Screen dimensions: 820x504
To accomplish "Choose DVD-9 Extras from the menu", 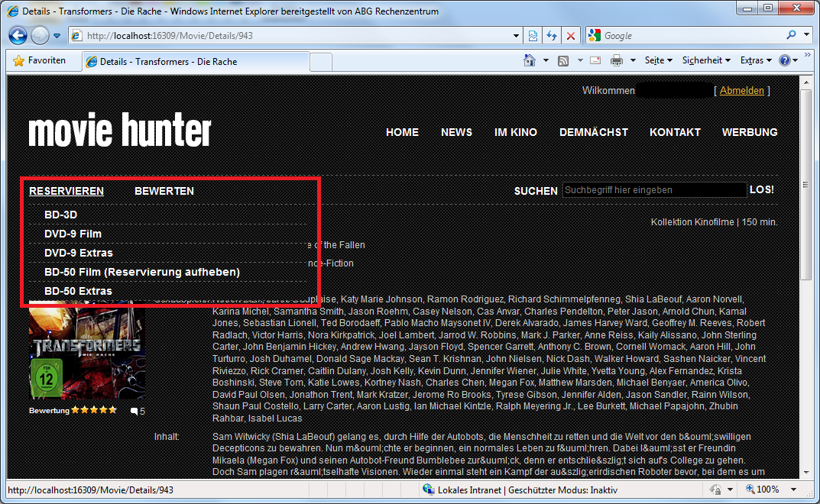I will tap(79, 253).
